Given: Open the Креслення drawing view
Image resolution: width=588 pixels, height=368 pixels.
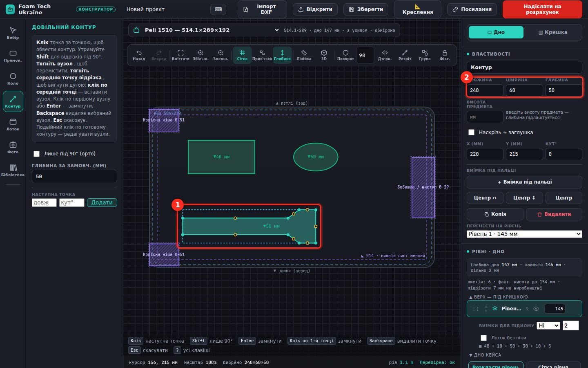Looking at the screenshot, I should pyautogui.click(x=418, y=9).
